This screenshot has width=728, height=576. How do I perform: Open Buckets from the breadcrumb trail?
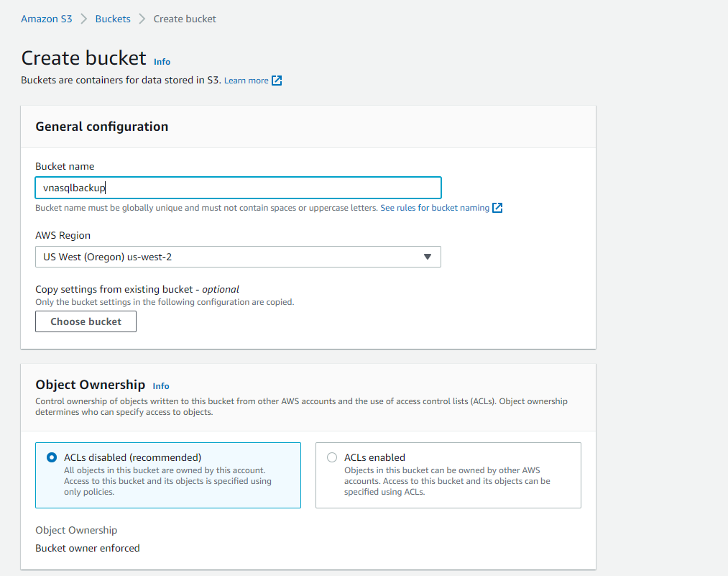click(x=113, y=19)
